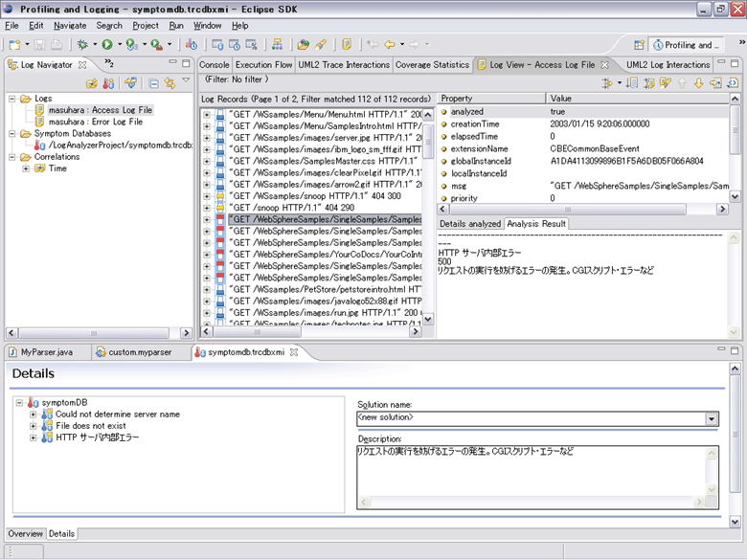The width and height of the screenshot is (747, 560).
Task: Expand the Time correlation node
Action: (26, 168)
